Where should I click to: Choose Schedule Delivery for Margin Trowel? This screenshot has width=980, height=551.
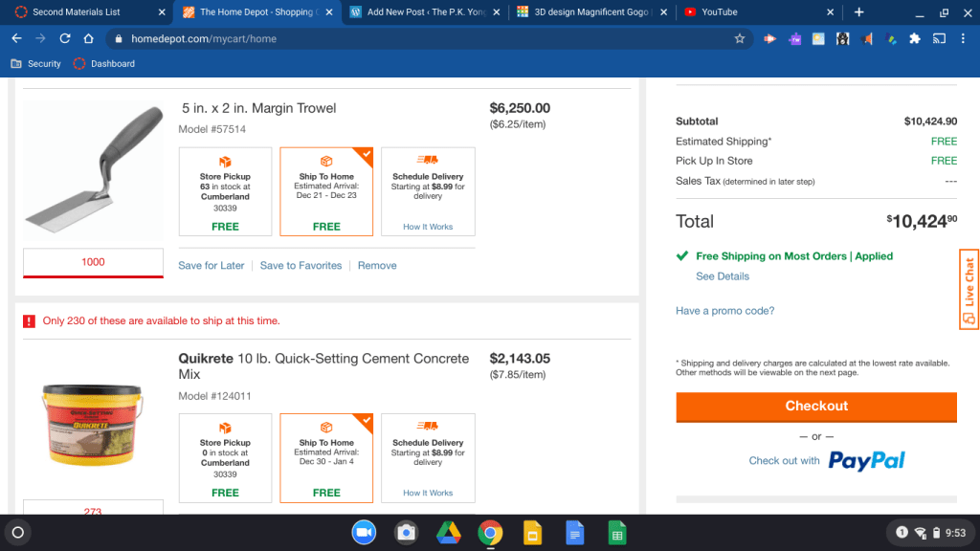(x=428, y=191)
